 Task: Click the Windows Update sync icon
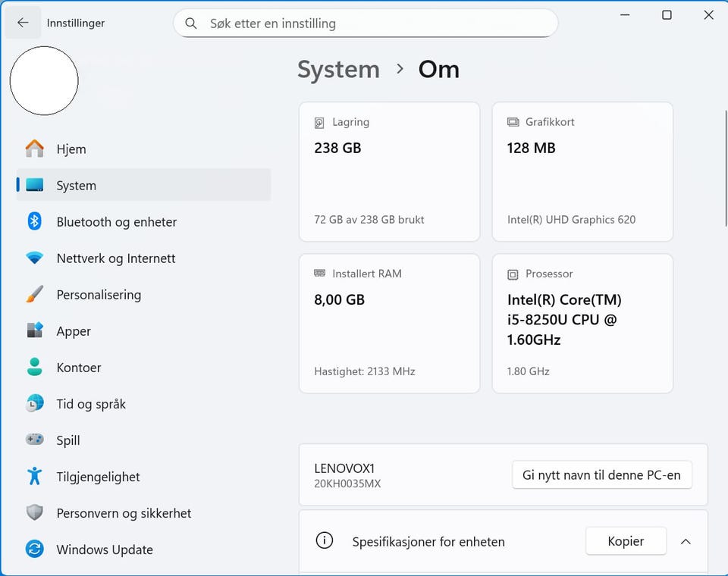35,549
